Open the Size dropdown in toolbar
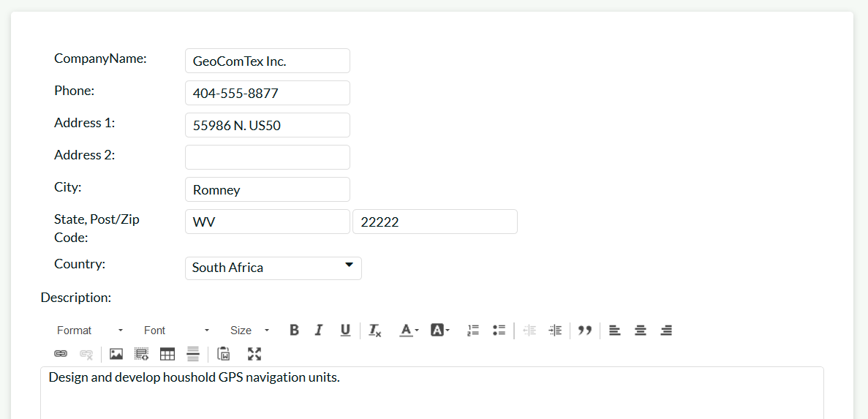 [249, 331]
